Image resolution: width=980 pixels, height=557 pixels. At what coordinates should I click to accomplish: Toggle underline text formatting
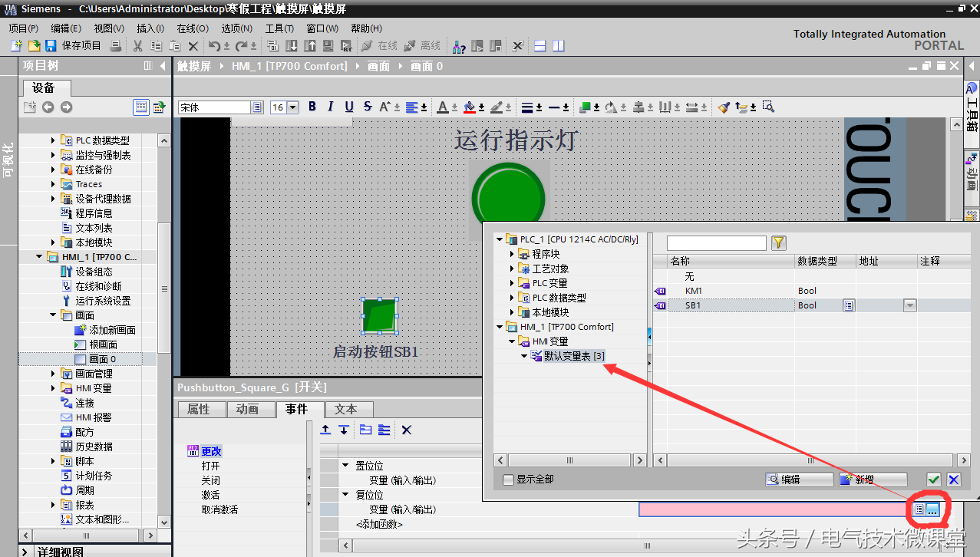(x=349, y=107)
